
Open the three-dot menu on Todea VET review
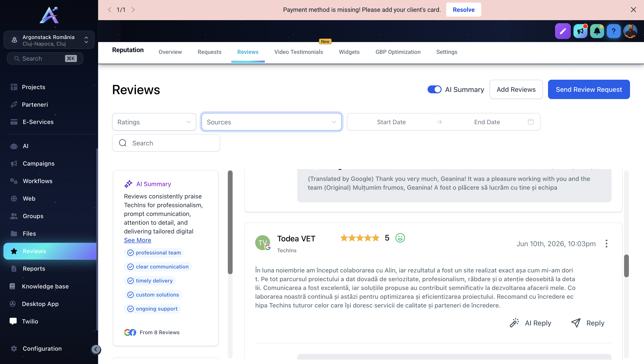pos(606,244)
